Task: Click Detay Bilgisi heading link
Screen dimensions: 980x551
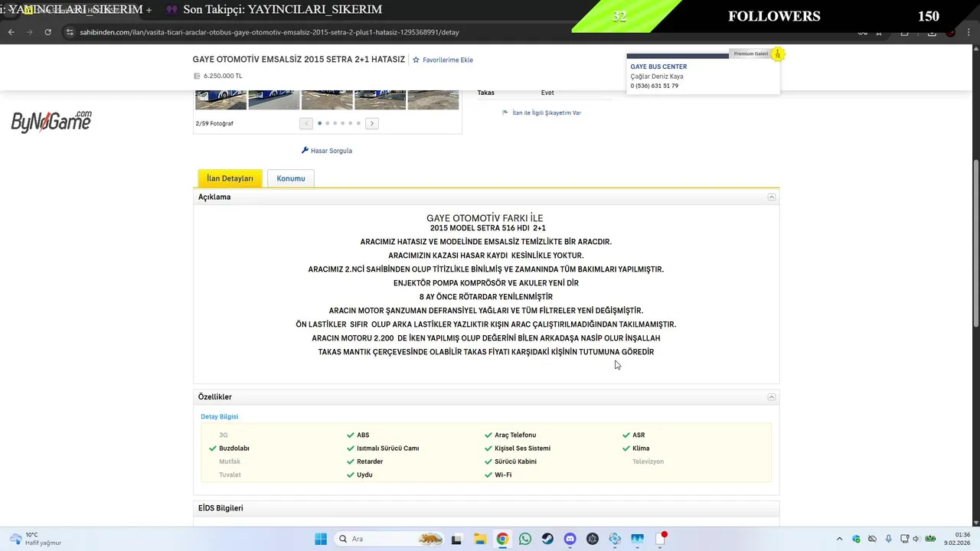Action: pyautogui.click(x=219, y=416)
